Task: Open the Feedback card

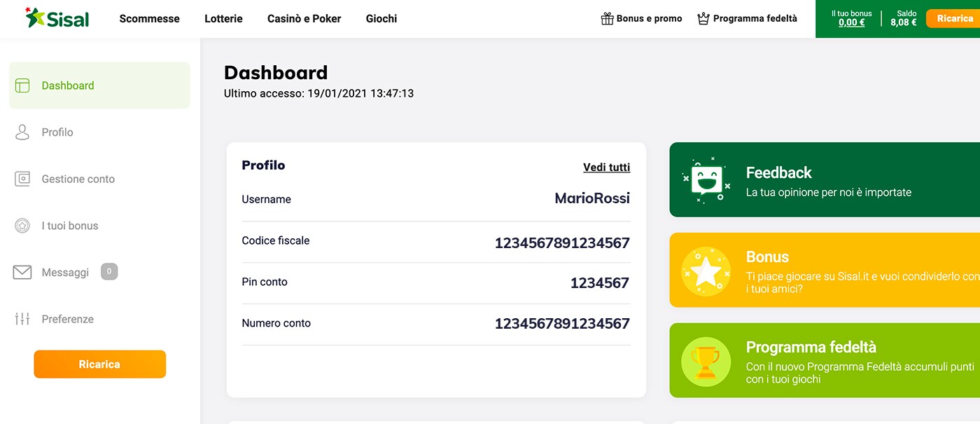Action: click(825, 180)
